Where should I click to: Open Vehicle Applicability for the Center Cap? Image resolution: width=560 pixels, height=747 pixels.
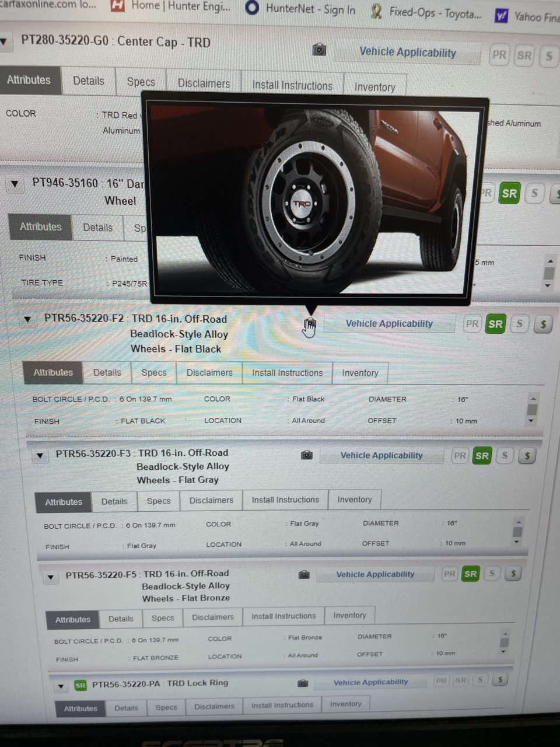[x=408, y=52]
